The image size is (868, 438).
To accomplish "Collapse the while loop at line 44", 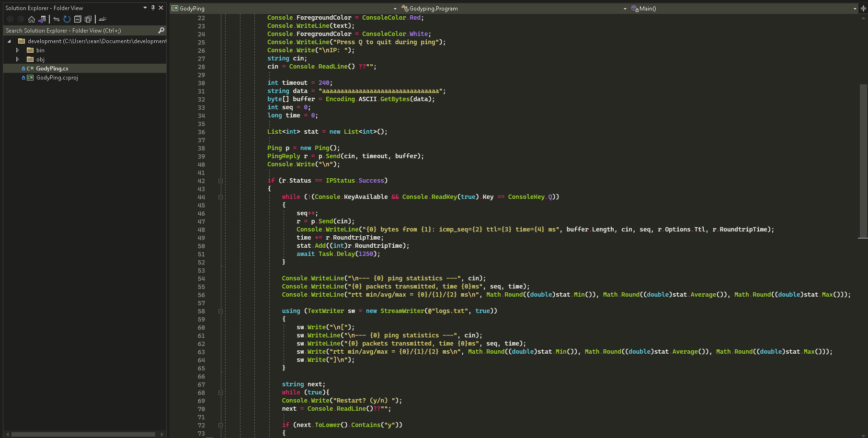I will click(220, 197).
